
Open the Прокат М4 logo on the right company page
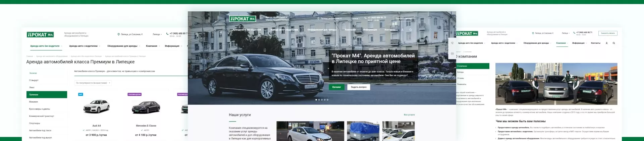(x=467, y=33)
